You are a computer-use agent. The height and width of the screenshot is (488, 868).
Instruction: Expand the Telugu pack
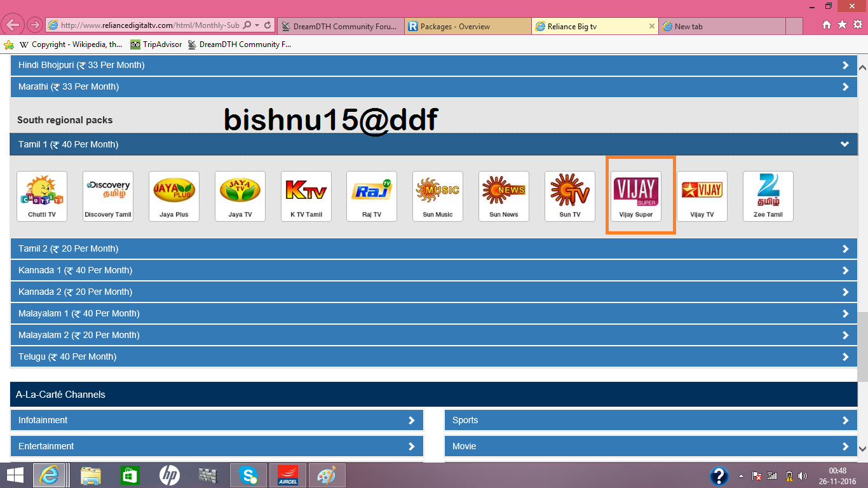pos(433,356)
